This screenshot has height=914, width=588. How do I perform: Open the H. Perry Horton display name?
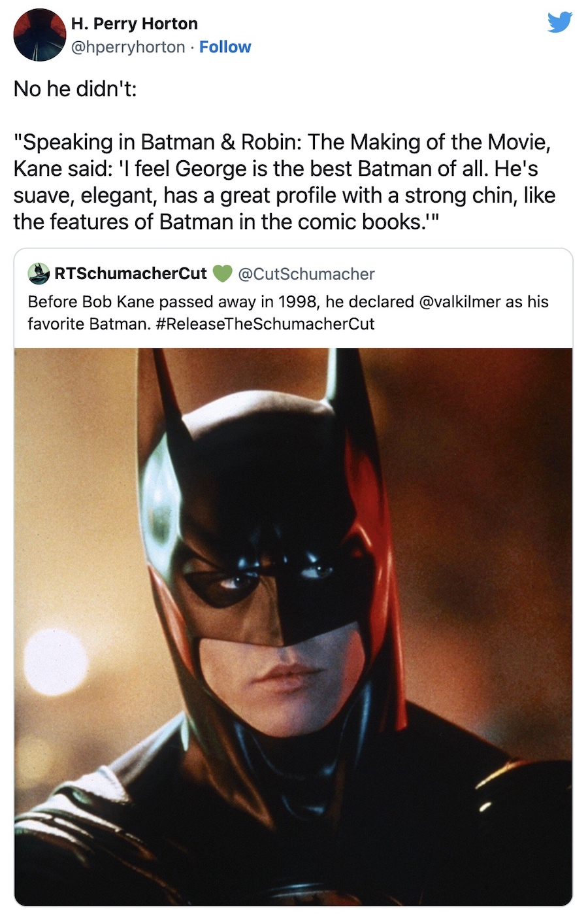point(134,24)
